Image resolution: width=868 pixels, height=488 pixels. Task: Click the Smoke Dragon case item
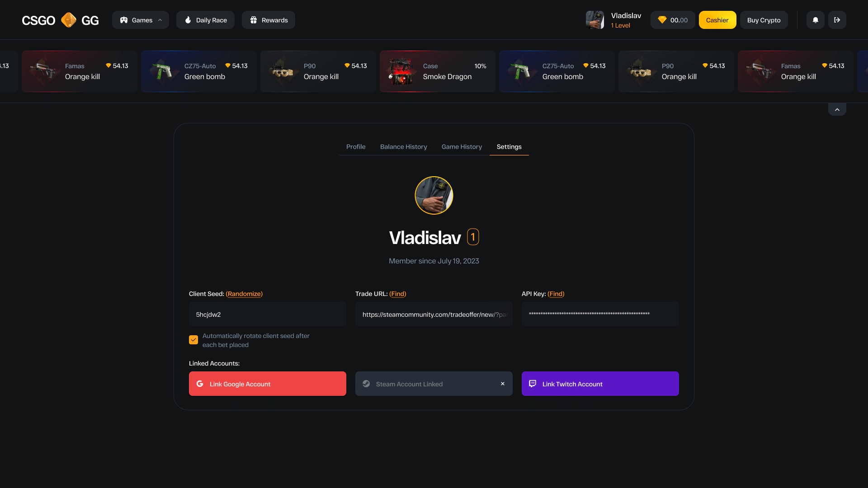[x=438, y=71]
